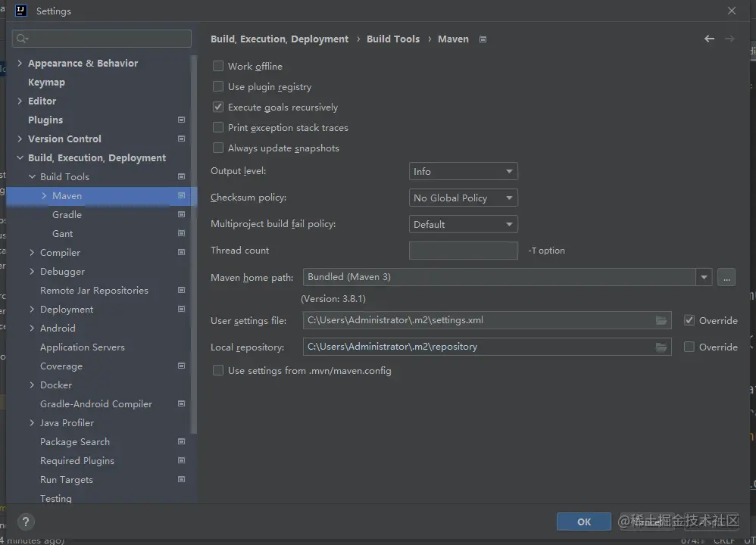Click the OK button
Image resolution: width=756 pixels, height=545 pixels.
pyautogui.click(x=584, y=522)
